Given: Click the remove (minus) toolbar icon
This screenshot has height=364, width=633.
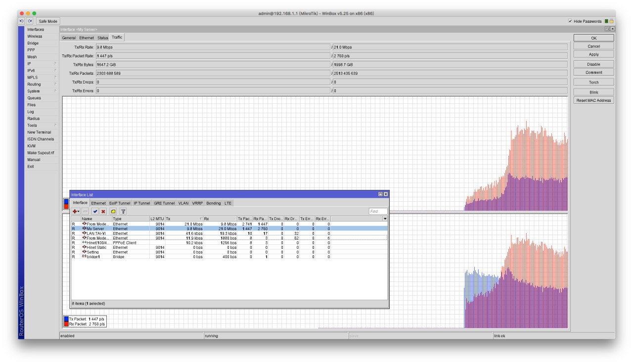Looking at the screenshot, I should point(86,211).
